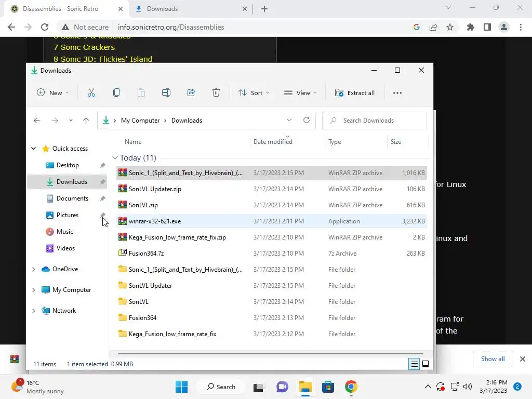Image resolution: width=532 pixels, height=399 pixels.
Task: Open the New dropdown button
Action: pyautogui.click(x=52, y=93)
